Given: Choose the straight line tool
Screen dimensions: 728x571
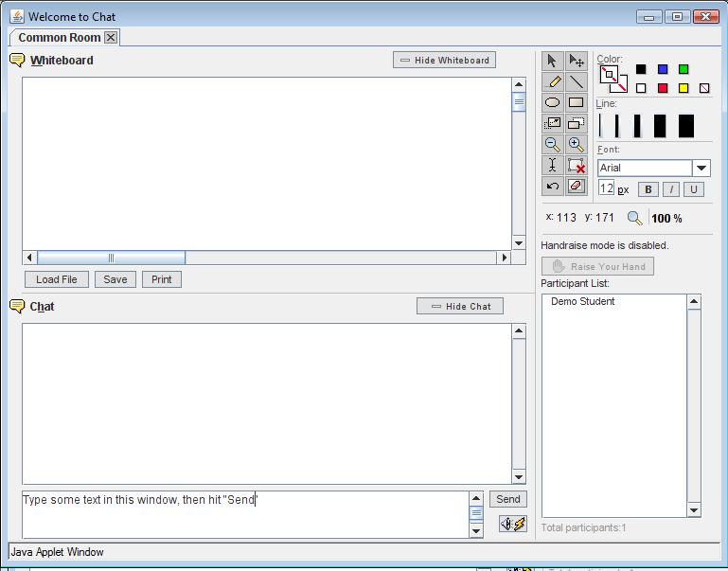Looking at the screenshot, I should (x=577, y=81).
